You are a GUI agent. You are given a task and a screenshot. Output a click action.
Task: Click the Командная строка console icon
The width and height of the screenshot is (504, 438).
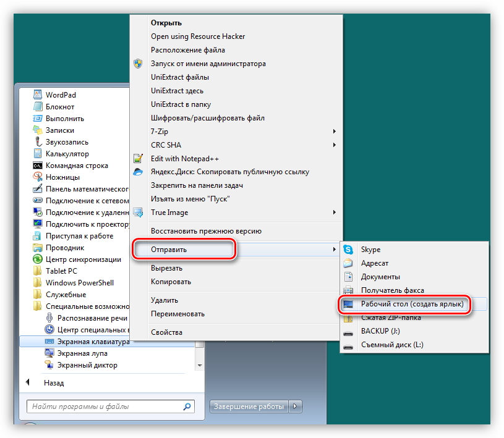38,166
